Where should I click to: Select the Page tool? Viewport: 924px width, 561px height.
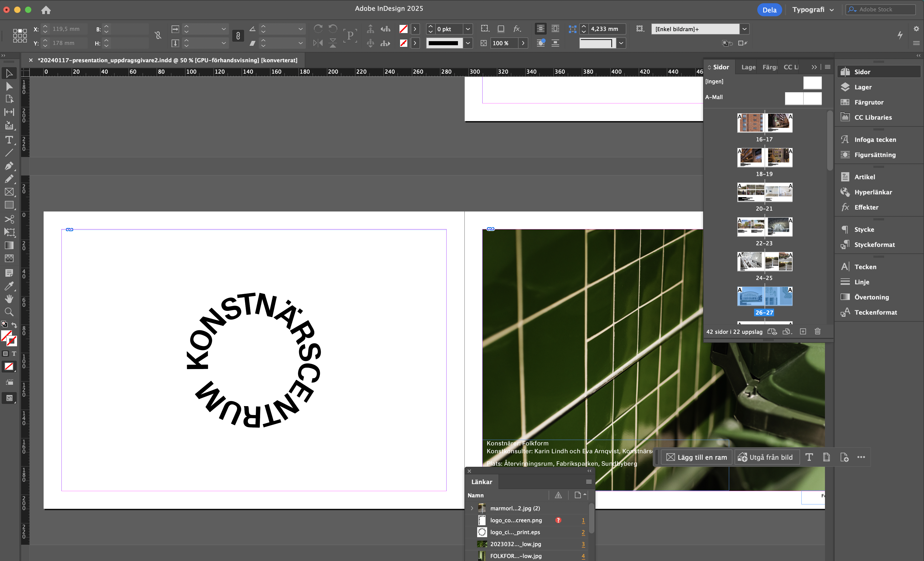(x=9, y=99)
